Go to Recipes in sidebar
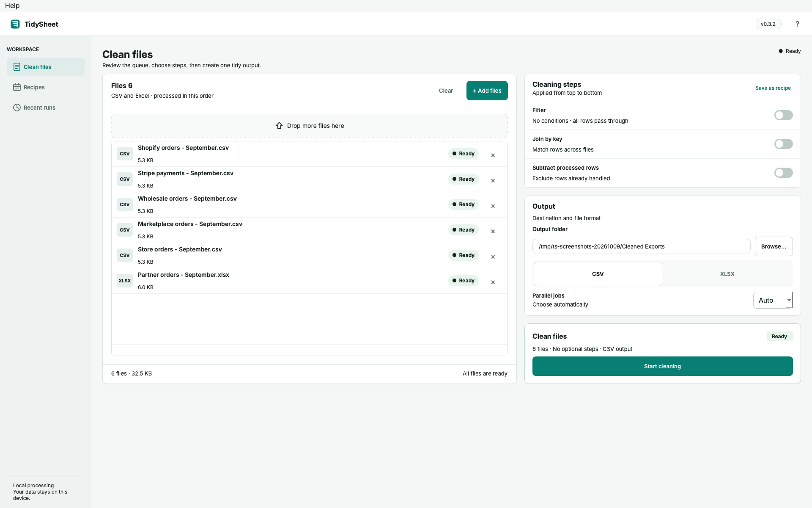The image size is (812, 508). pyautogui.click(x=46, y=87)
